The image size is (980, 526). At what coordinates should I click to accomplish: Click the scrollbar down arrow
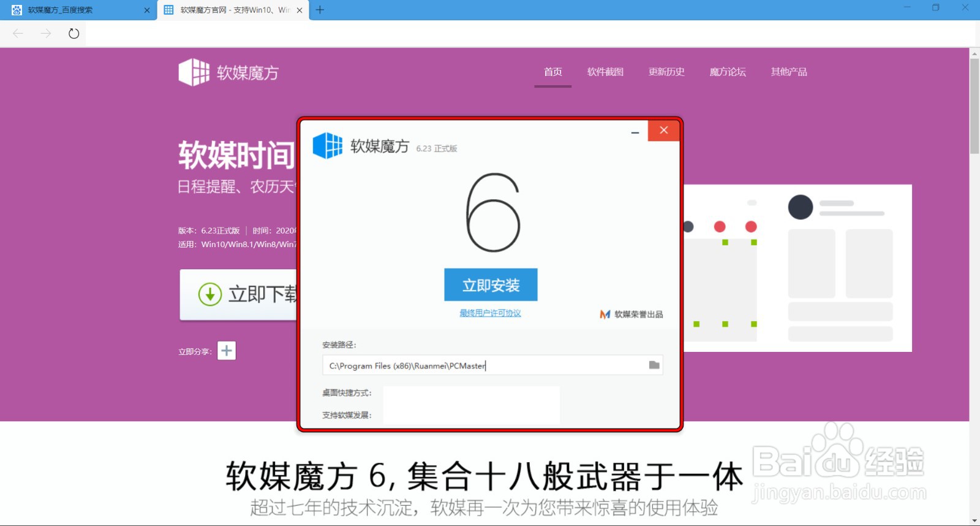[974, 521]
